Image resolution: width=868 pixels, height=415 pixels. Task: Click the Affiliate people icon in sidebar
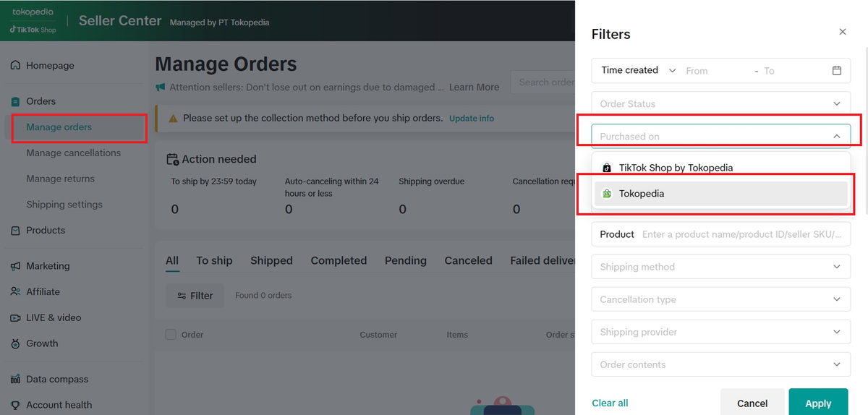tap(15, 291)
